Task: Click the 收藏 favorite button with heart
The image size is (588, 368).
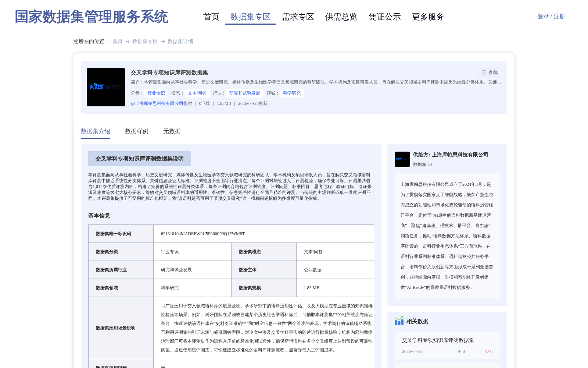Action: pyautogui.click(x=490, y=72)
